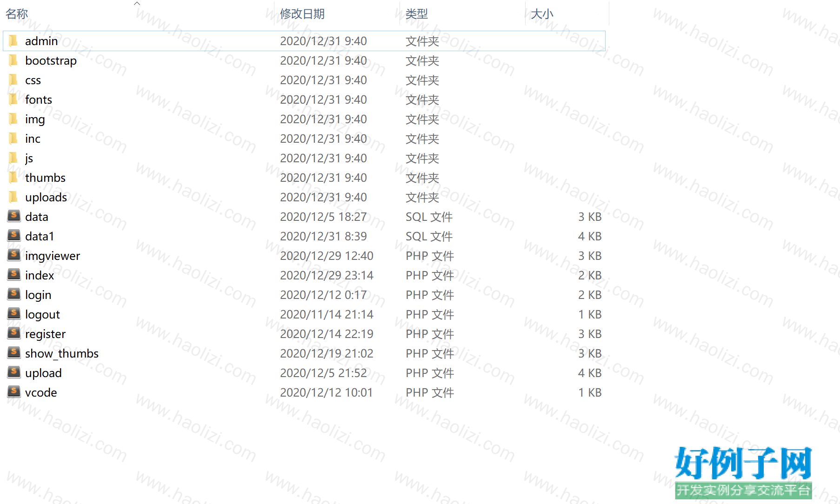Click the date 2020/12/29 23:14

327,275
